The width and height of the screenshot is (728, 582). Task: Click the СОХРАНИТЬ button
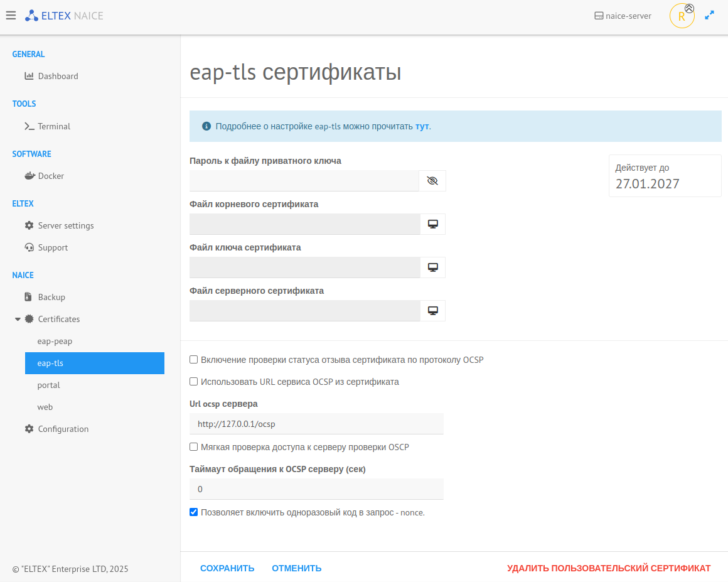pos(227,568)
